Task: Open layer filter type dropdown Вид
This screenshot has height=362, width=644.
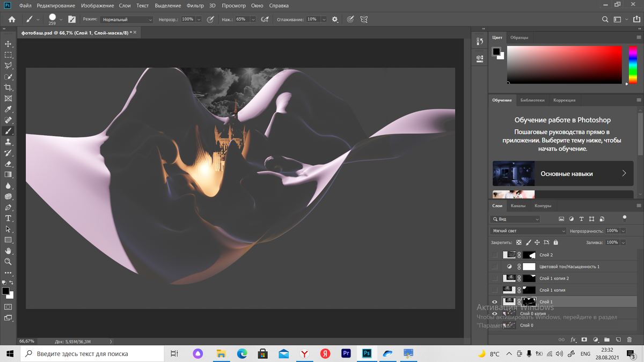Action: [x=515, y=219]
